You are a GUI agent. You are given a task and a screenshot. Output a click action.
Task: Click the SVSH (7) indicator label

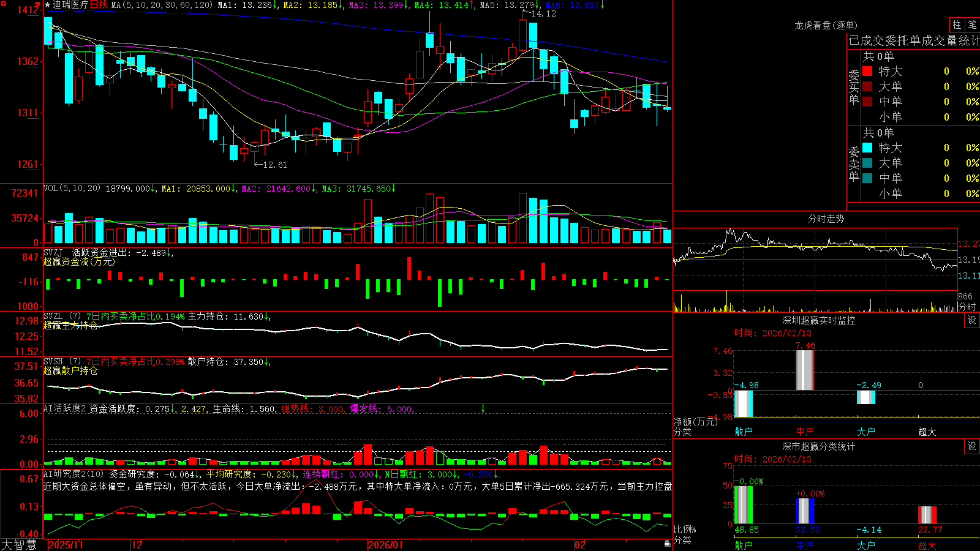[62, 361]
